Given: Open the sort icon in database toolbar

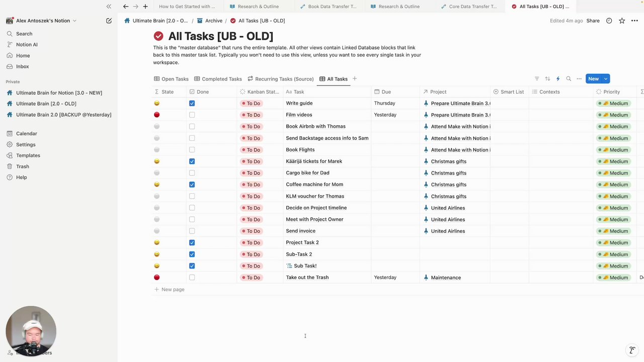Looking at the screenshot, I should (x=547, y=79).
